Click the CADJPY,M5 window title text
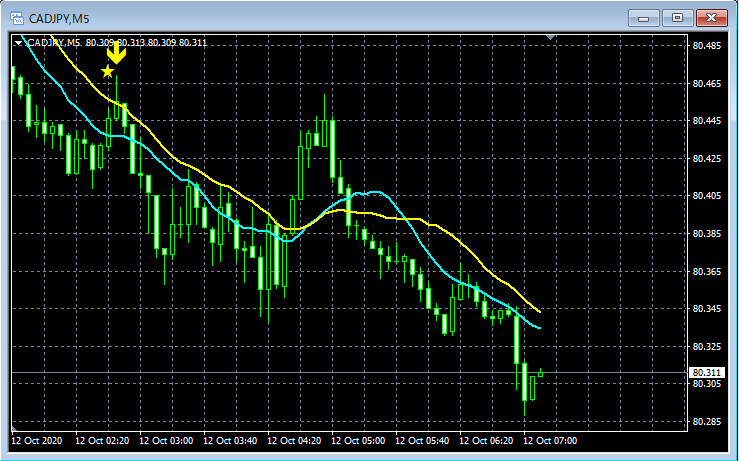Image resolution: width=739 pixels, height=461 pixels. point(59,19)
